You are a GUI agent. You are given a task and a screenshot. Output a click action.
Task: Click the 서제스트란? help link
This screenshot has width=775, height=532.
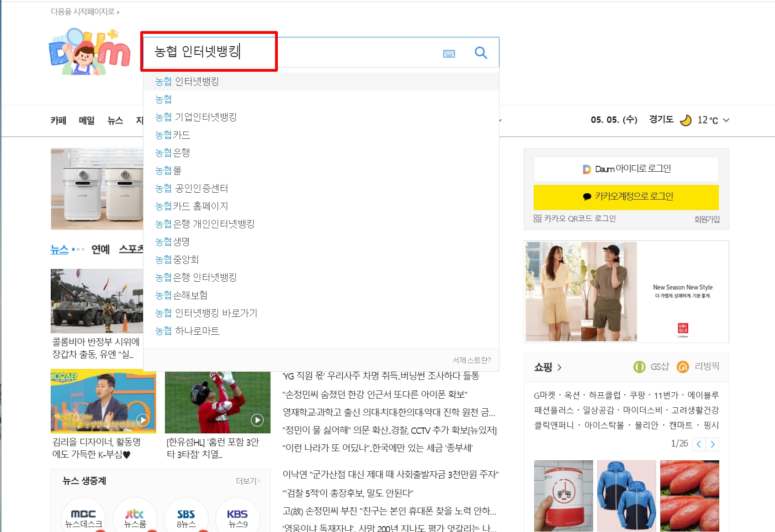472,360
